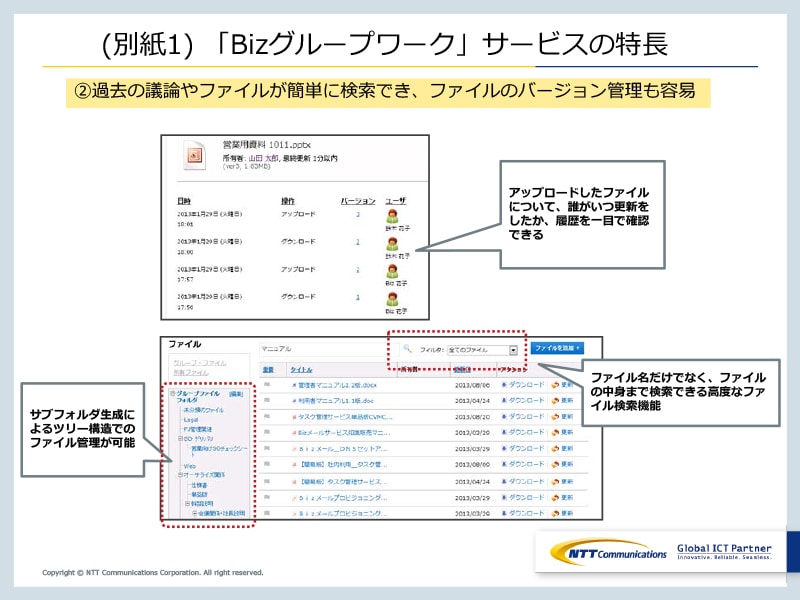Collapse the 会議関係・社長説明 tree node
The height and width of the screenshot is (600, 800).
click(194, 513)
